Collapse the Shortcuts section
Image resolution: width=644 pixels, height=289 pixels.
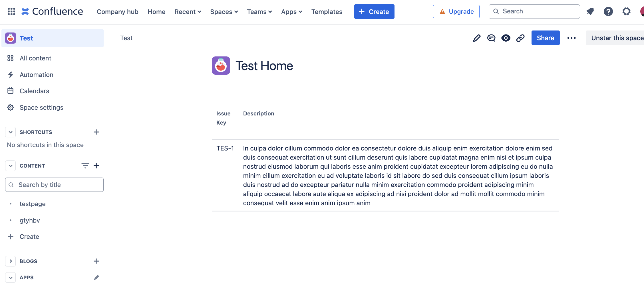tap(10, 132)
